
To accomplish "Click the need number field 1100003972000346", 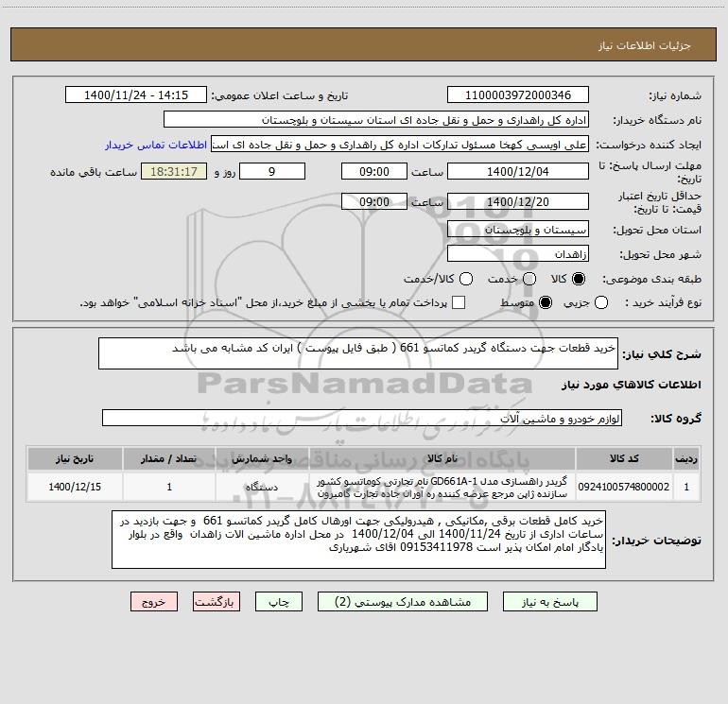I will coord(518,94).
